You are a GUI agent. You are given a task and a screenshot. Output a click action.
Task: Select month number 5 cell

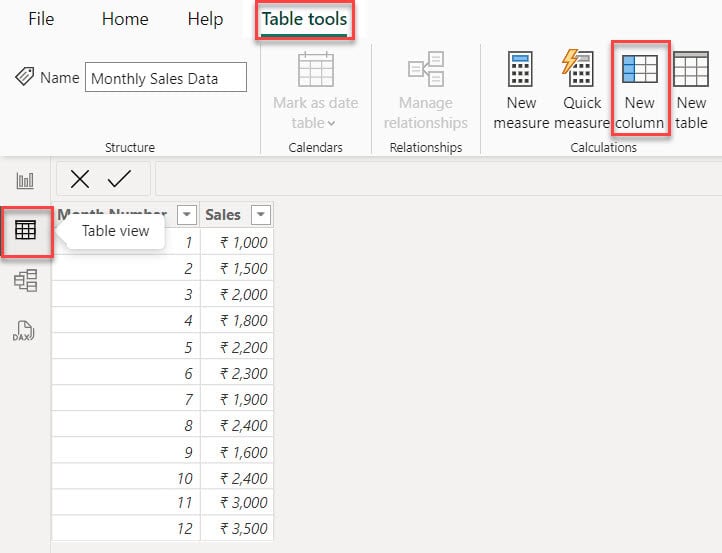tap(126, 347)
